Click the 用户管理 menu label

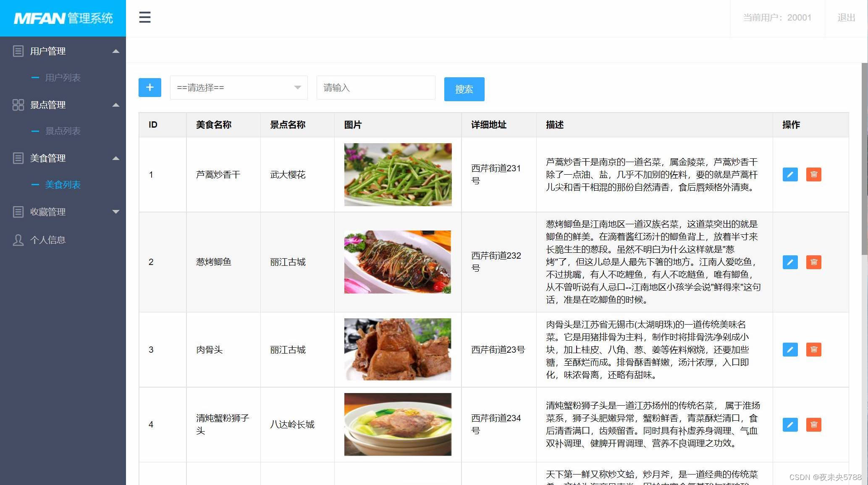[x=47, y=51]
